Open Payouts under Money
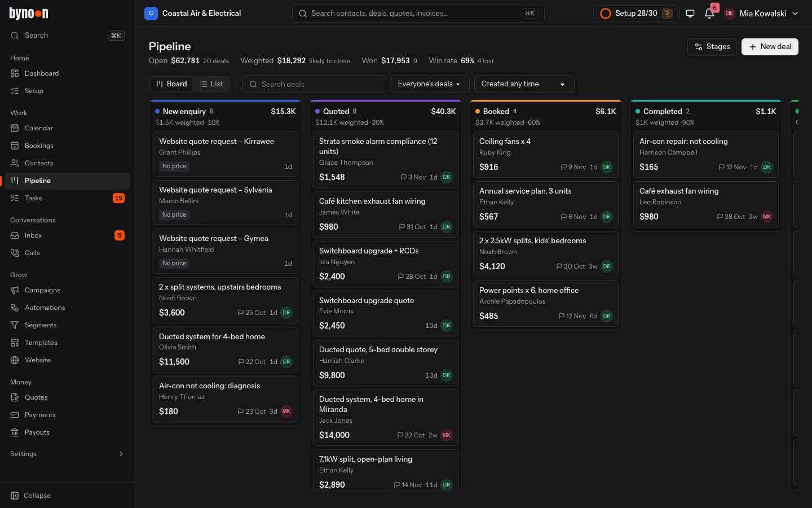This screenshot has width=812, height=508. point(68,432)
